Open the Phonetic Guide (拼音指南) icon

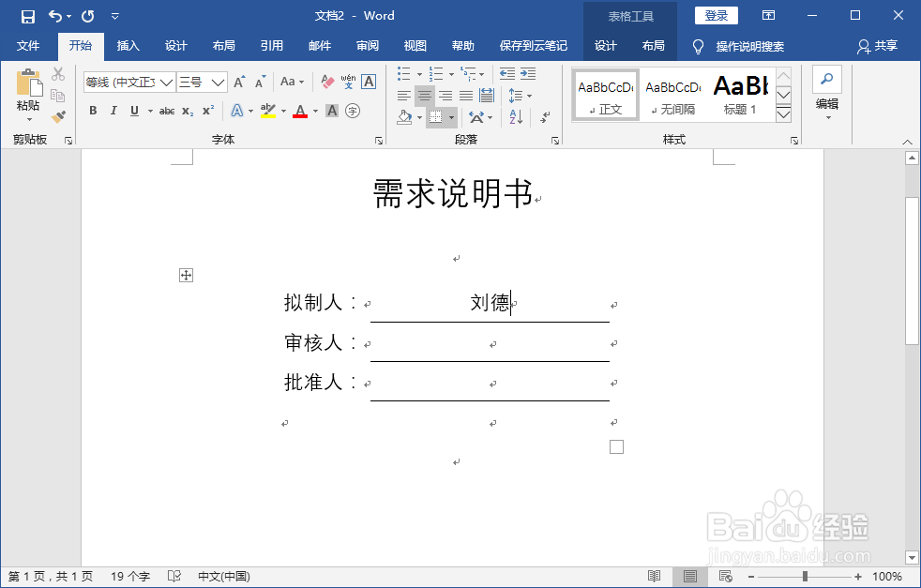[x=348, y=82]
